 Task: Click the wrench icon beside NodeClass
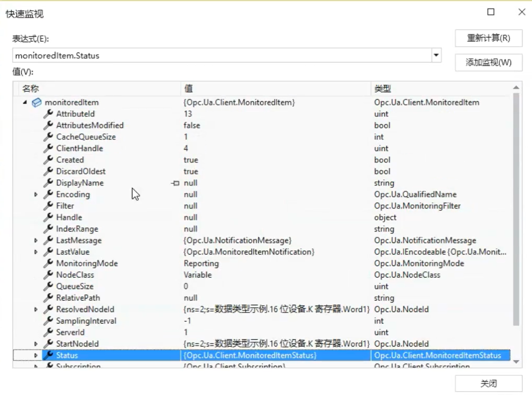(48, 275)
